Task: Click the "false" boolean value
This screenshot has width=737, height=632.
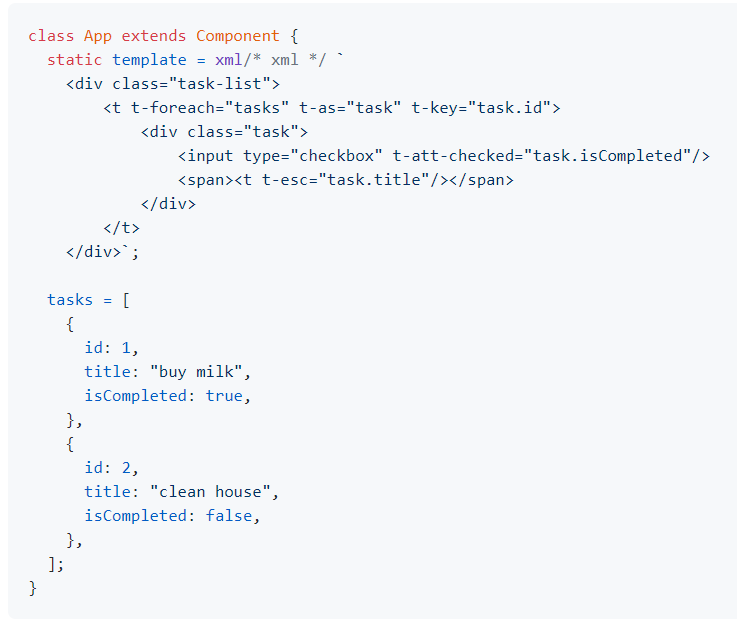Action: [229, 516]
